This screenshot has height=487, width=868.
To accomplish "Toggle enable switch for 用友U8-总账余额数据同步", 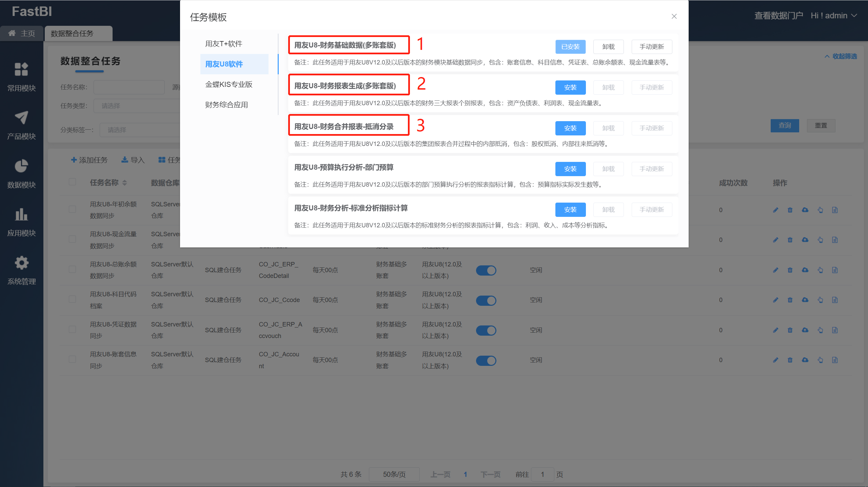I will point(486,270).
